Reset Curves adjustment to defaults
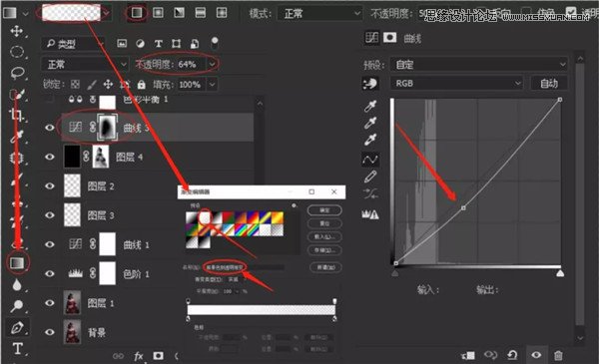Viewport: 599px width, 364px height. click(x=512, y=356)
